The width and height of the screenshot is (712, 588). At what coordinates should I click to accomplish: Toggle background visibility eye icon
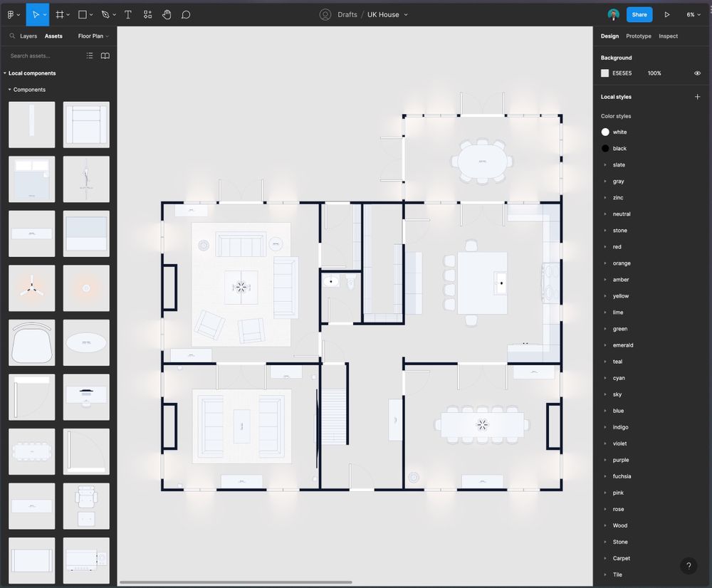(x=698, y=73)
